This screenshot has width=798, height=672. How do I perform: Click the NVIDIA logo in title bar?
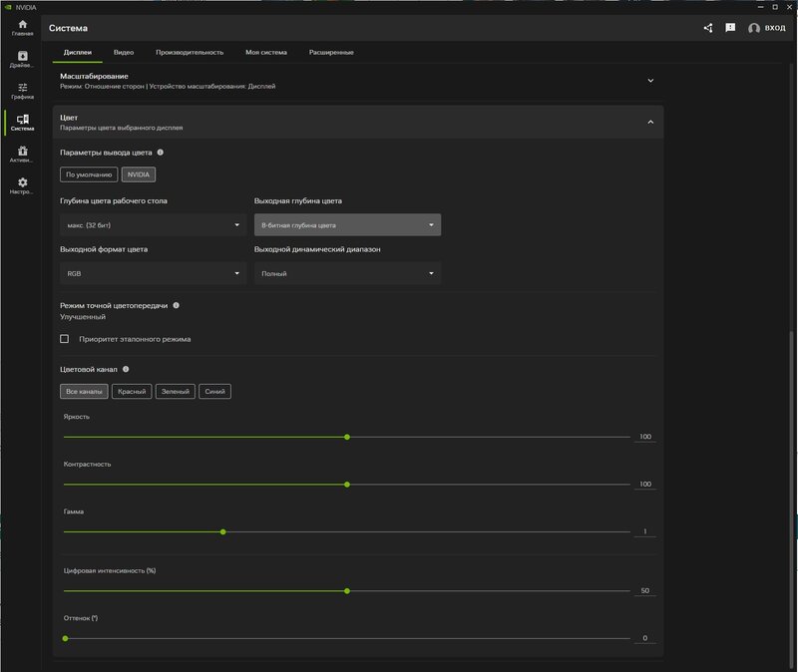8,7
